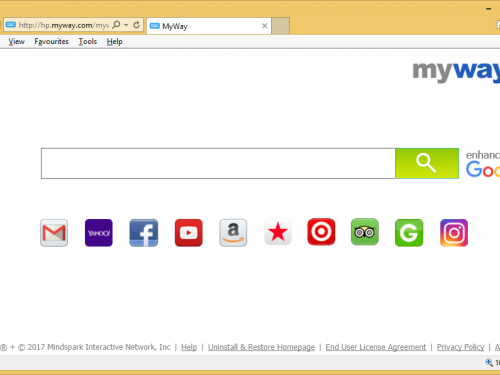Screen dimensions: 500x375
Task: Open the YouTube shortcut icon
Action: click(189, 233)
